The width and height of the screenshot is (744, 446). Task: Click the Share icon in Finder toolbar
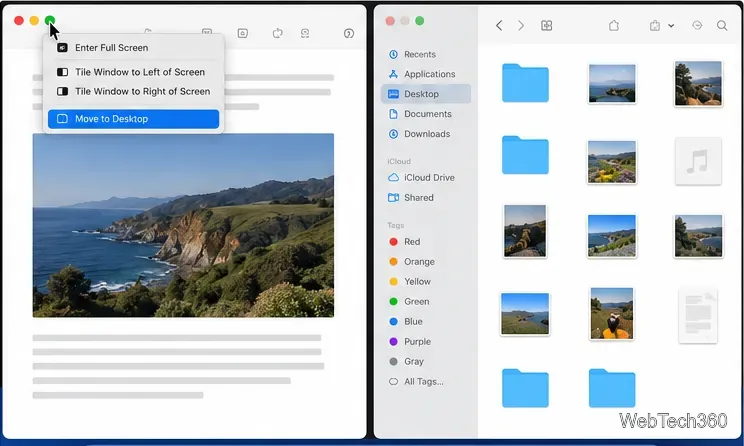pyautogui.click(x=614, y=25)
